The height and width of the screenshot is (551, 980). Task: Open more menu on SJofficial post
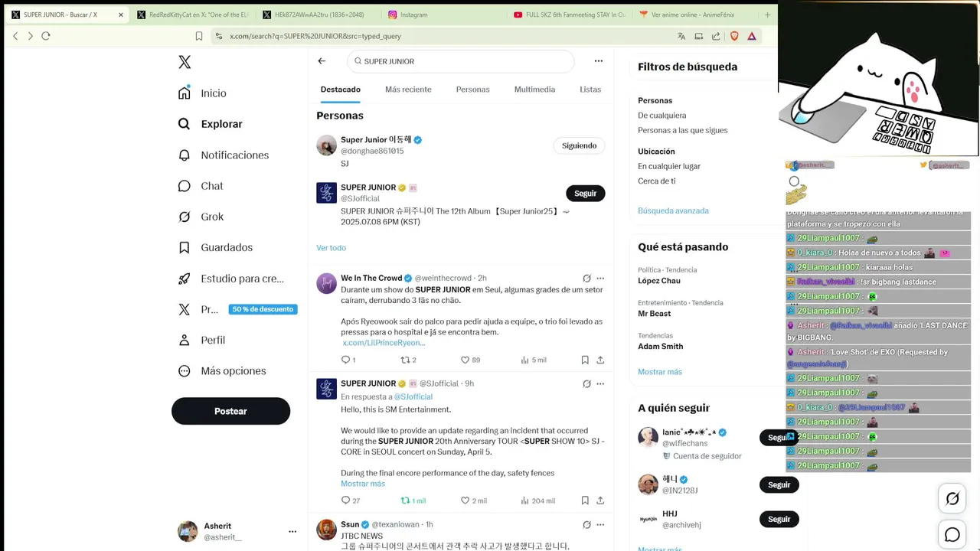600,384
